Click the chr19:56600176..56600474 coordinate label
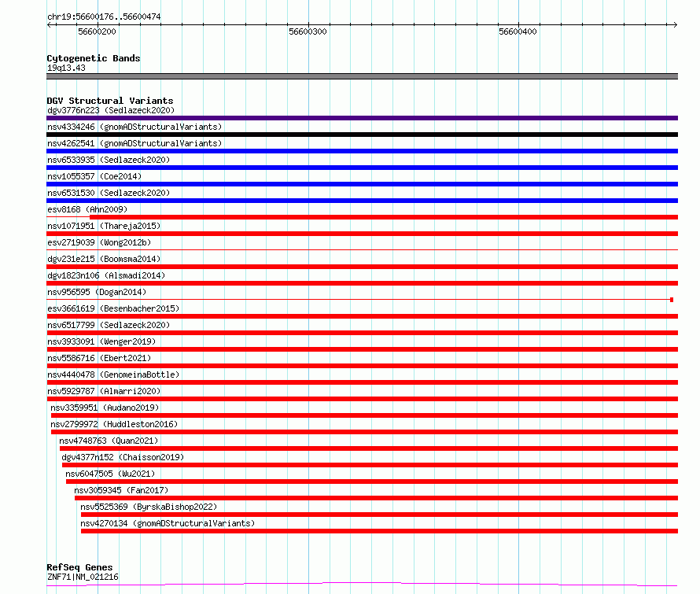The image size is (700, 594). [104, 17]
